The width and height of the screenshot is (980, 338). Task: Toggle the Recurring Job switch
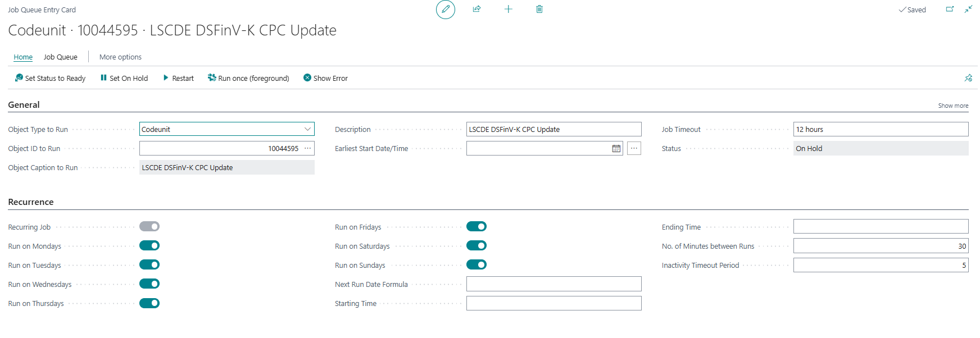click(149, 227)
